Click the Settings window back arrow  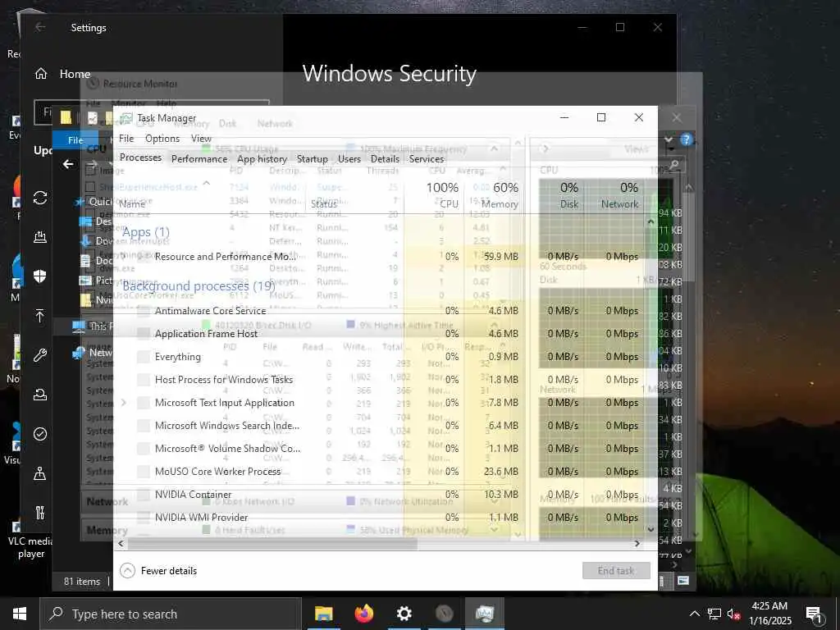click(40, 27)
